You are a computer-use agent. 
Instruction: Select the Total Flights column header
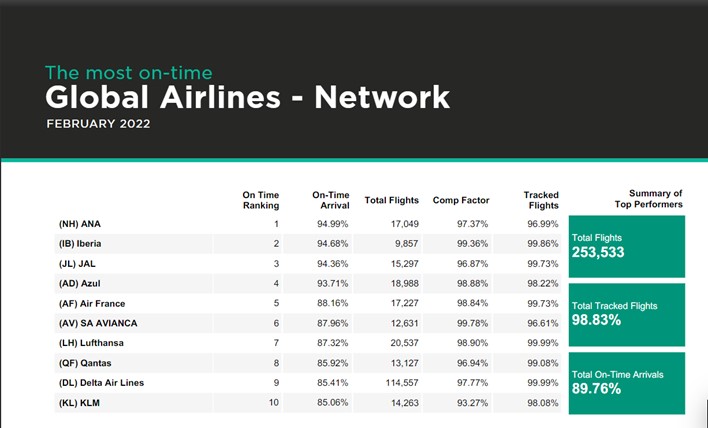pyautogui.click(x=391, y=200)
